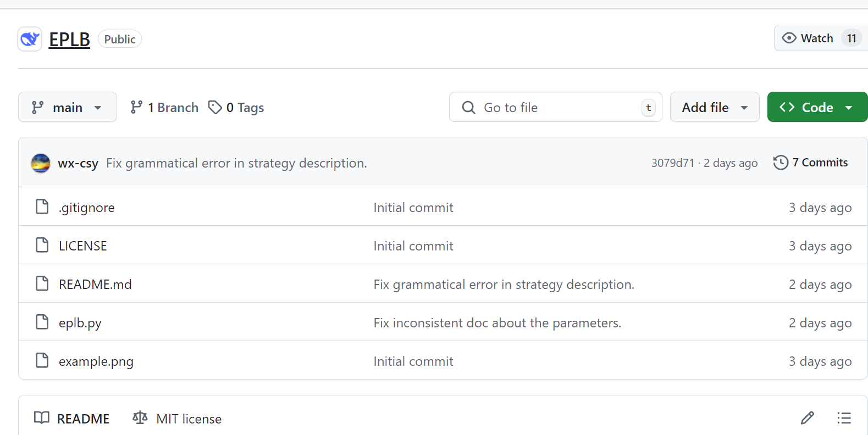Click the file icon beside eplb.py
The image size is (868, 435).
coord(42,322)
